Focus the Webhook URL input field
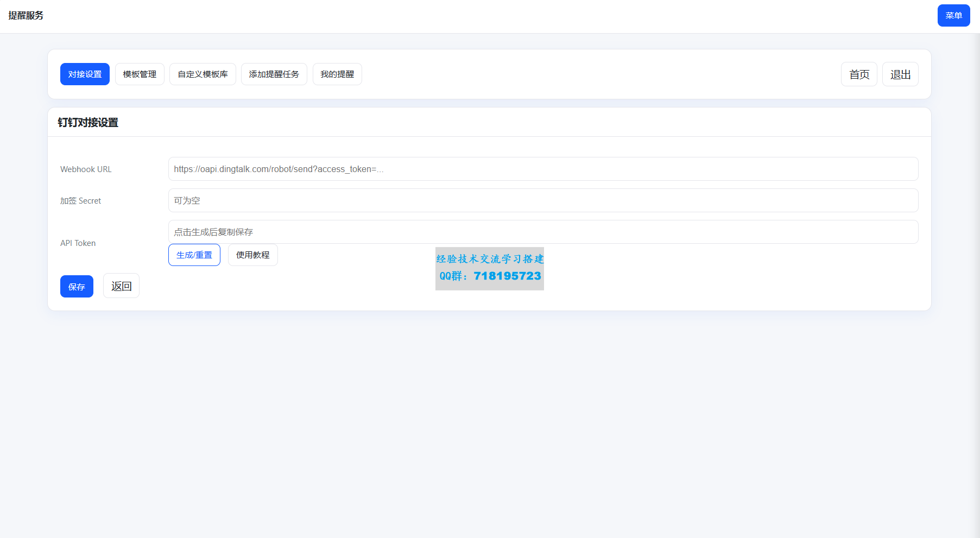Image resolution: width=980 pixels, height=538 pixels. (543, 169)
